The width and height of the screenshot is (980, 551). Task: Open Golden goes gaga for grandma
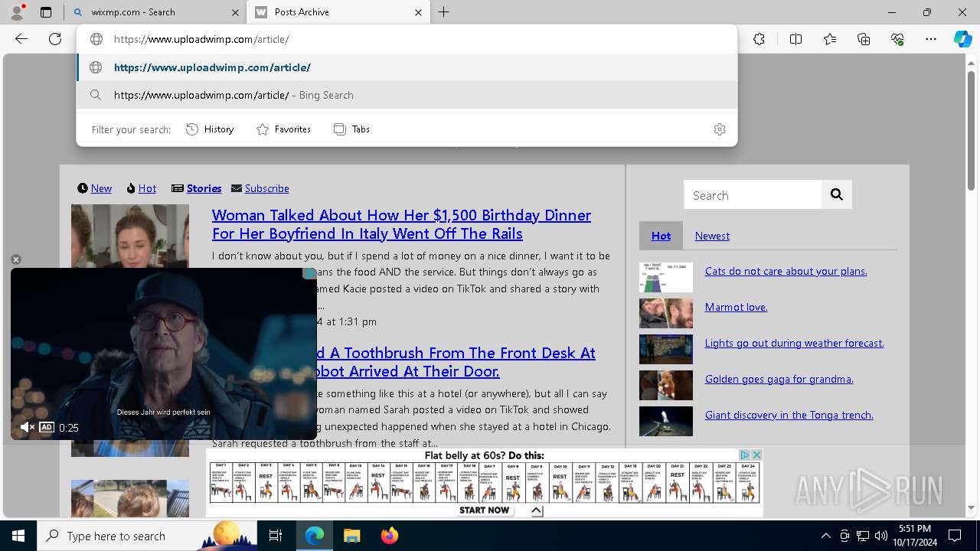[x=779, y=379]
